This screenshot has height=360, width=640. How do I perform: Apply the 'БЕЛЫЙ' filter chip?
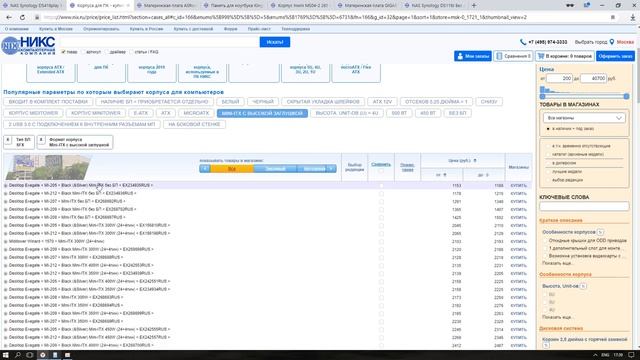pos(231,102)
